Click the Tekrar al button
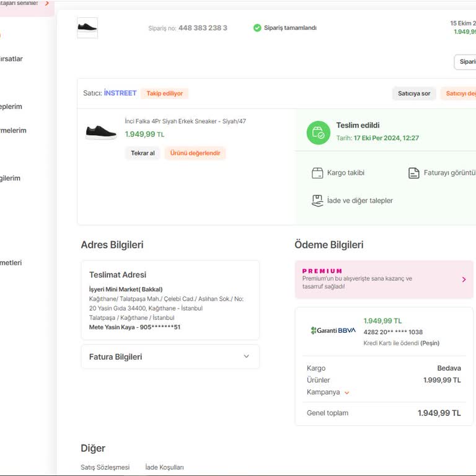This screenshot has width=476, height=476. tap(143, 153)
